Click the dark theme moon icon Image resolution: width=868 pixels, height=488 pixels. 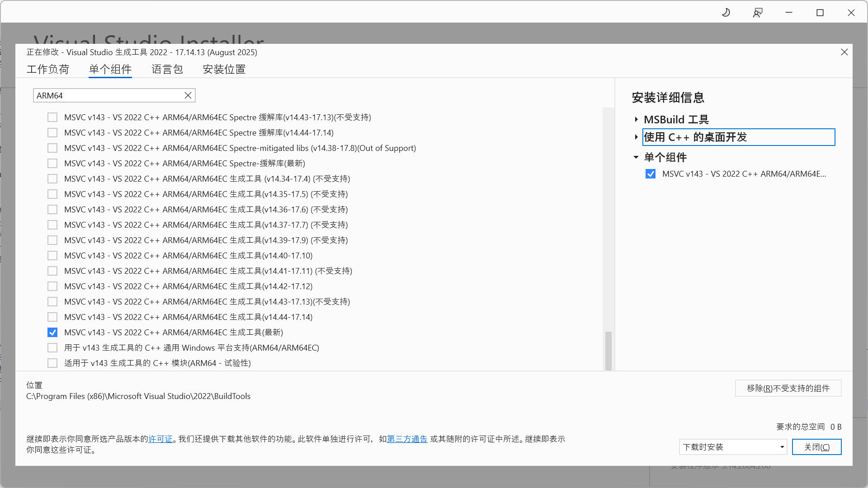coord(726,13)
